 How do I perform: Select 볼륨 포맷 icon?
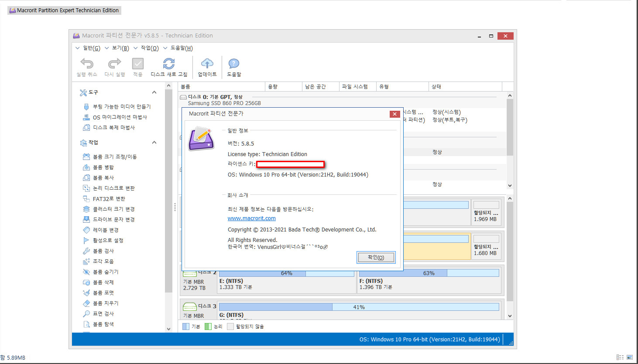[x=86, y=293]
